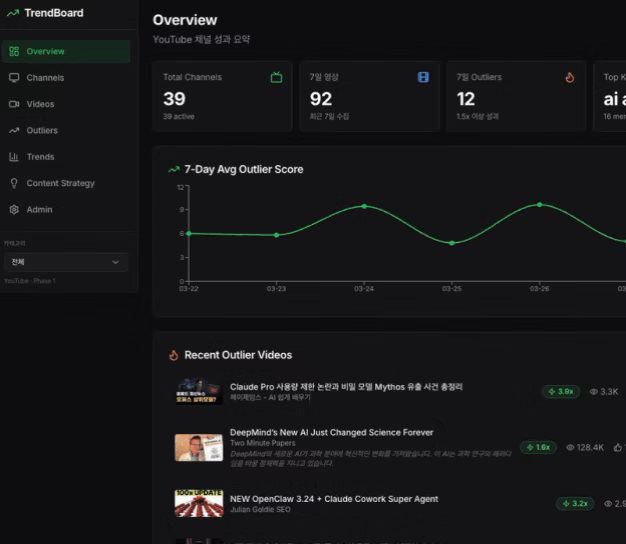Click the 03-24 peak data point
The height and width of the screenshot is (544, 626).
pos(364,206)
